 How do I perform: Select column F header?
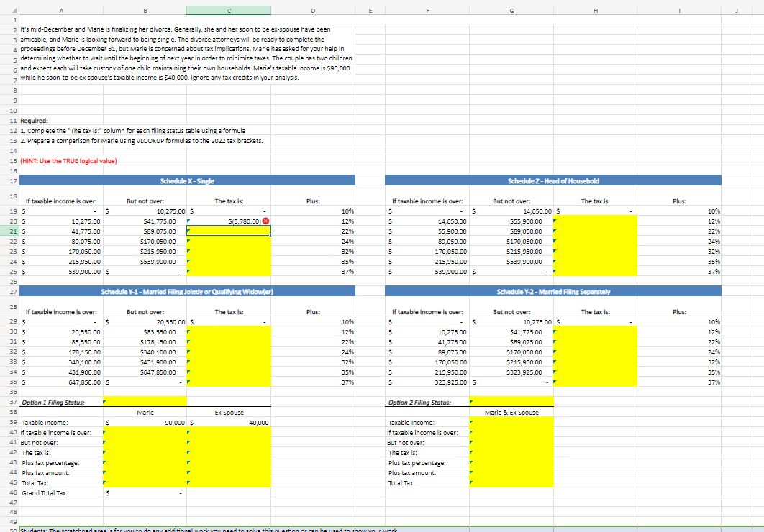427,10
